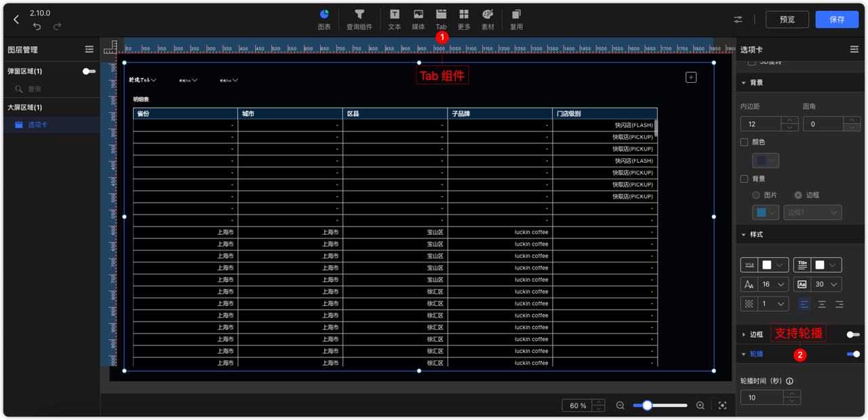Select the 图表 chart component tool
This screenshot has width=868, height=420.
[323, 18]
